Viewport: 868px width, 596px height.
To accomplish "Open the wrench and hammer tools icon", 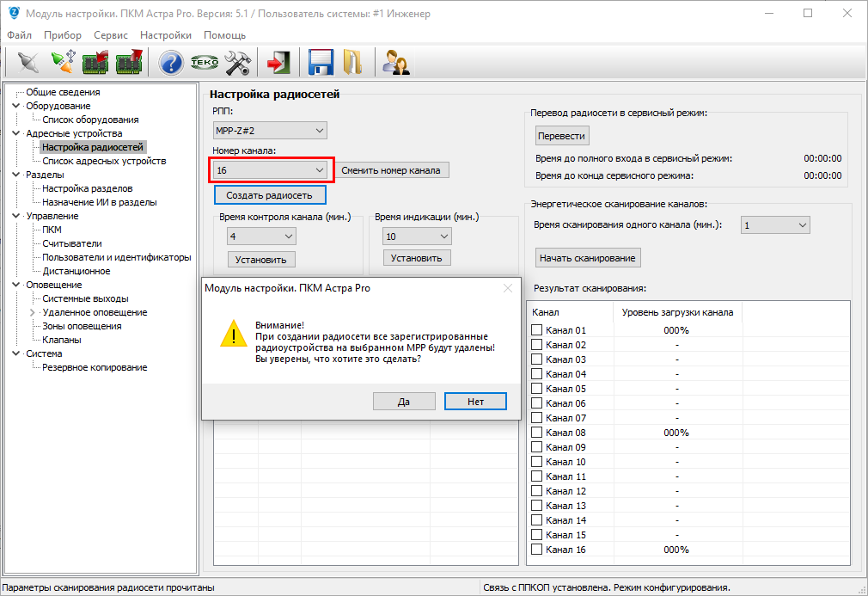I will (237, 62).
